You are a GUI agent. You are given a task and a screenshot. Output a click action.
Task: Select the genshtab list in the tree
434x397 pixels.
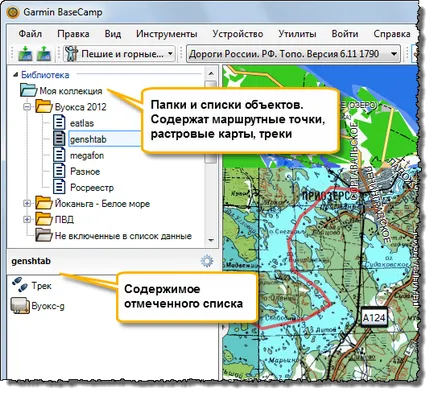tap(88, 139)
